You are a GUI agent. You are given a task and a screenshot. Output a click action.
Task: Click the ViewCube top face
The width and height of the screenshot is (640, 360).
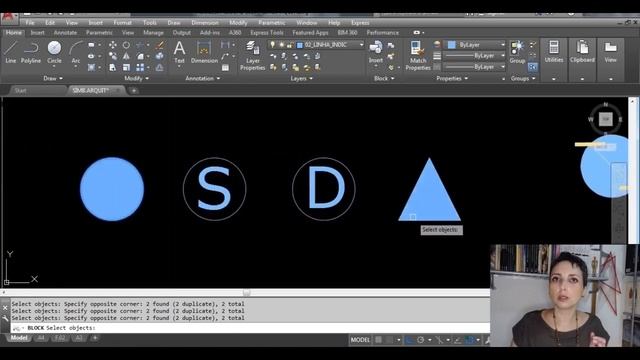[606, 119]
